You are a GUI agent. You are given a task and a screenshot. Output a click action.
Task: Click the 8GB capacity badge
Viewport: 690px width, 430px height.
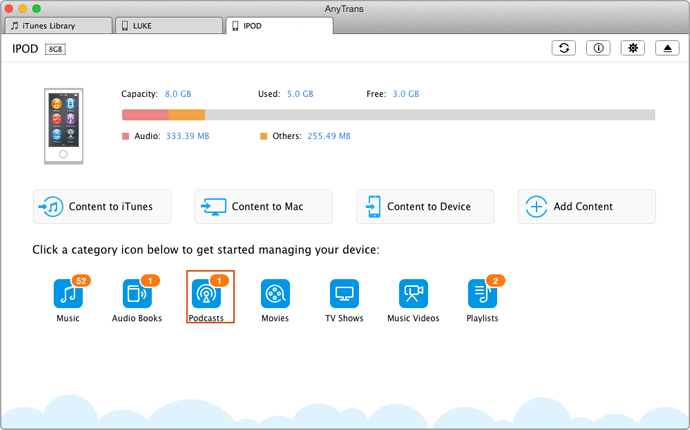coord(55,49)
